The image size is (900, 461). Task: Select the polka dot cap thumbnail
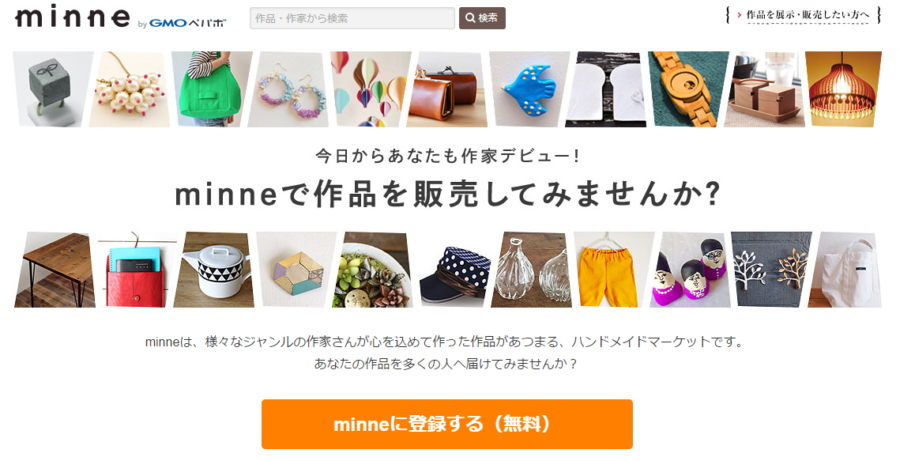pos(452,270)
